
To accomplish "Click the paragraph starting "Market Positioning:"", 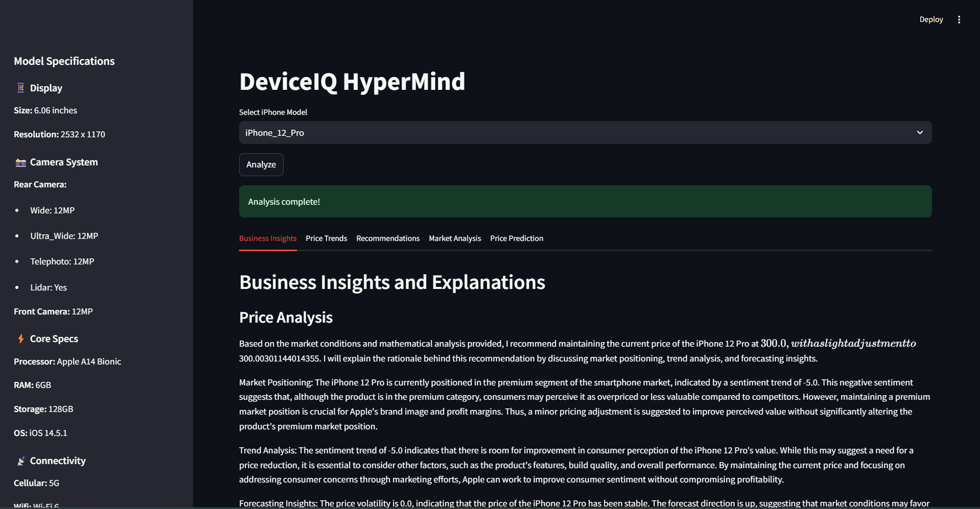I will coord(585,404).
